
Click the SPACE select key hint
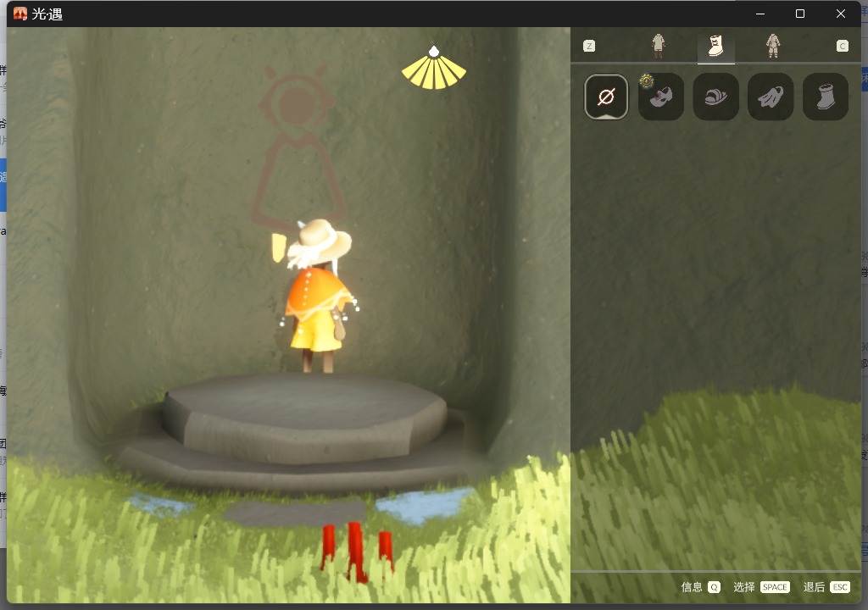point(775,587)
